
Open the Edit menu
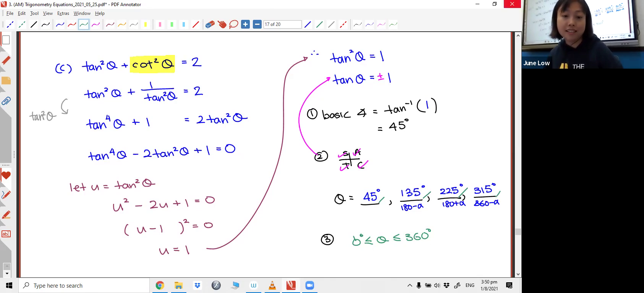pyautogui.click(x=22, y=13)
